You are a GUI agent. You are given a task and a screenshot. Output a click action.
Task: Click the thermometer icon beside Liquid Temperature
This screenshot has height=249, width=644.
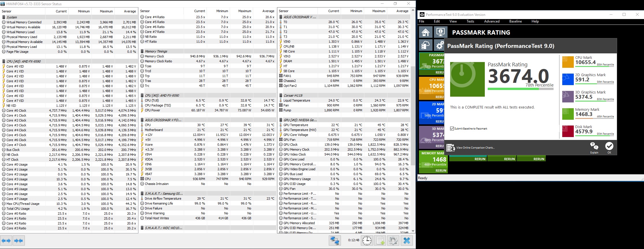281,100
